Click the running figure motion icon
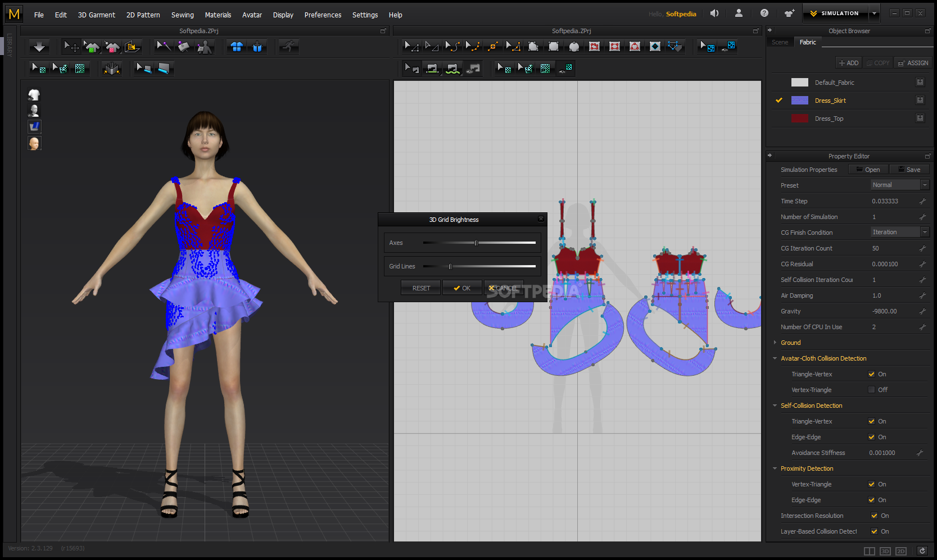Screen dimensions: 937x560 coord(289,47)
